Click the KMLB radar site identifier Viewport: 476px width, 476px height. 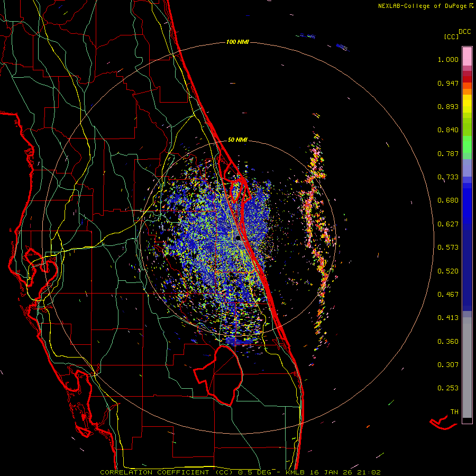coord(295,472)
